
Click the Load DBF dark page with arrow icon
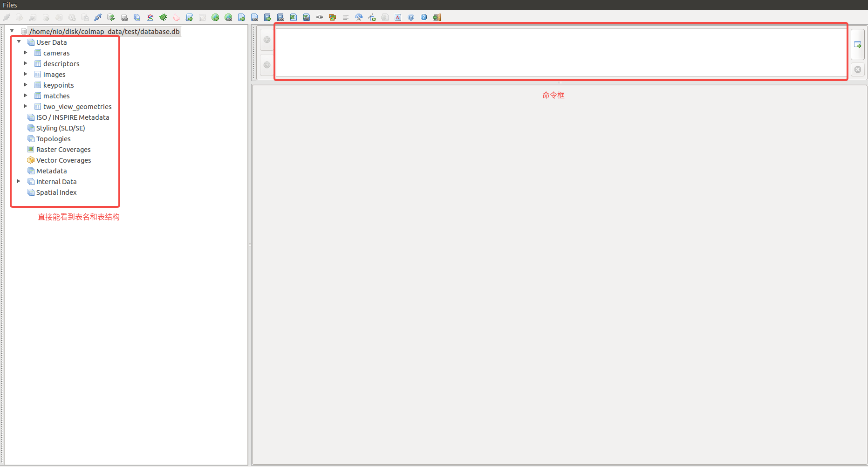[267, 17]
